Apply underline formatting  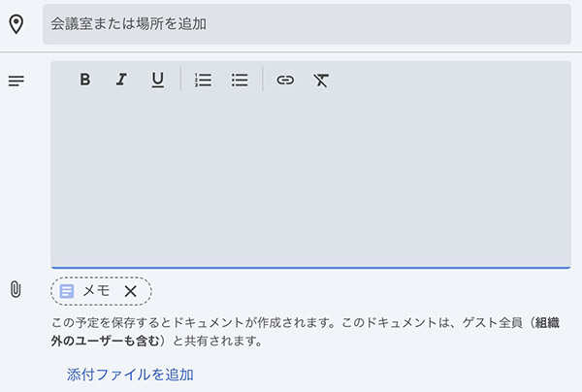coord(158,80)
